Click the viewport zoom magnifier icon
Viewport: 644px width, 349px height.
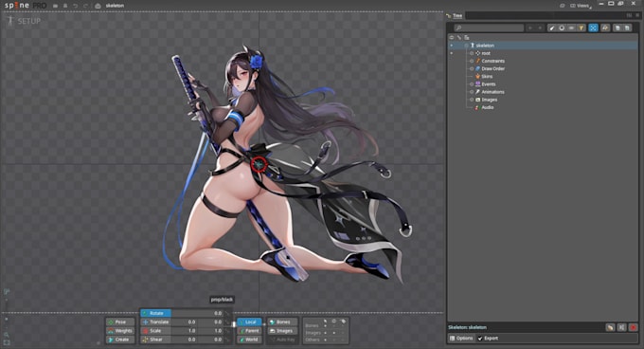pyautogui.click(x=7, y=335)
